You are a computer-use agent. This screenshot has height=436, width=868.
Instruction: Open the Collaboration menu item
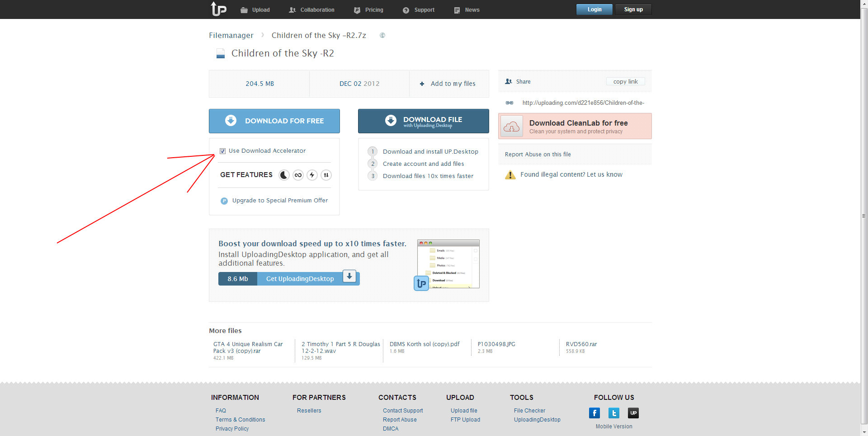(311, 10)
